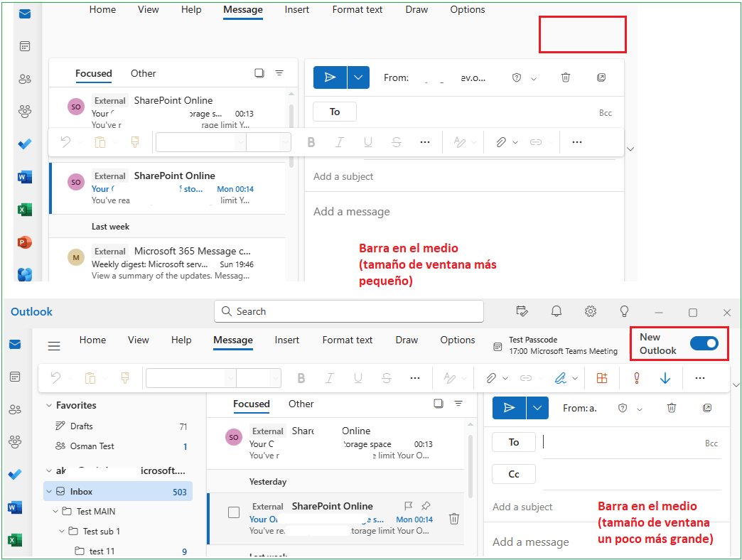742x560 pixels.
Task: Toggle Underline in top screenshot toolbar
Action: coord(367,142)
